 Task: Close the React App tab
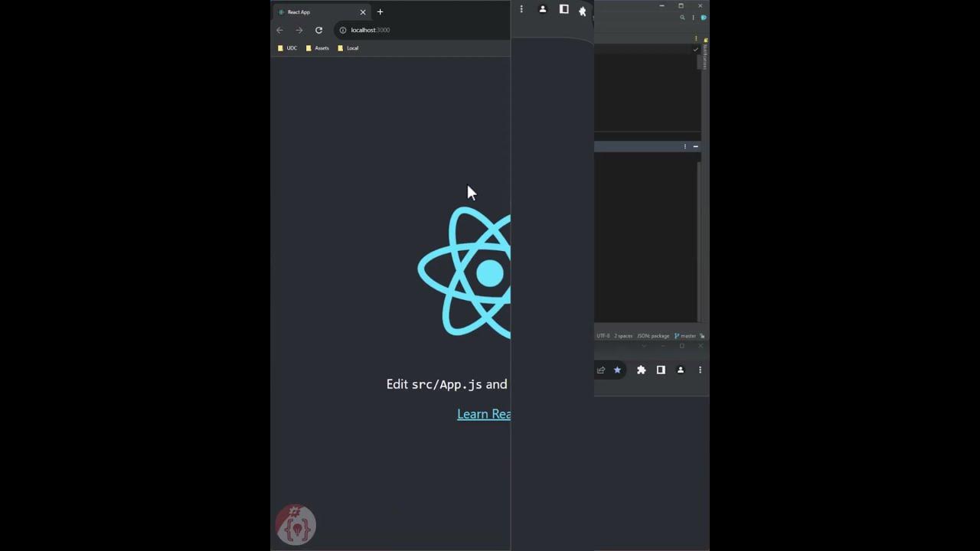click(x=363, y=12)
